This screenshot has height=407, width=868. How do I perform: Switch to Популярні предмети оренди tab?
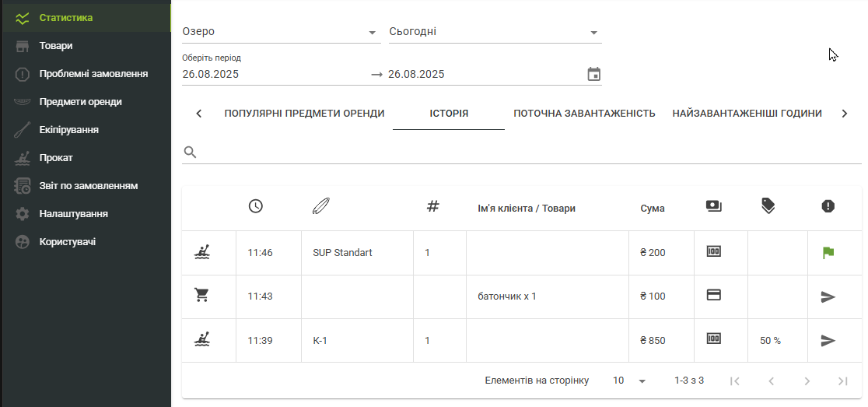304,114
